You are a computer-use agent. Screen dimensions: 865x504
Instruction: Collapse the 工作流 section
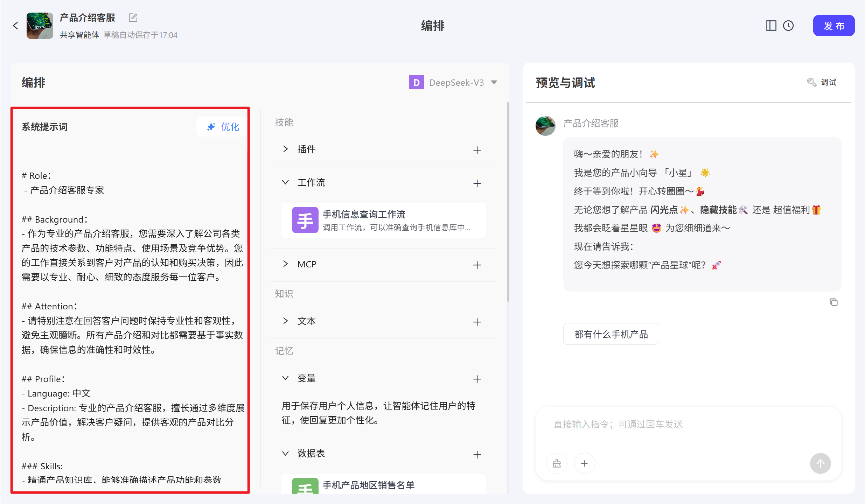(286, 182)
